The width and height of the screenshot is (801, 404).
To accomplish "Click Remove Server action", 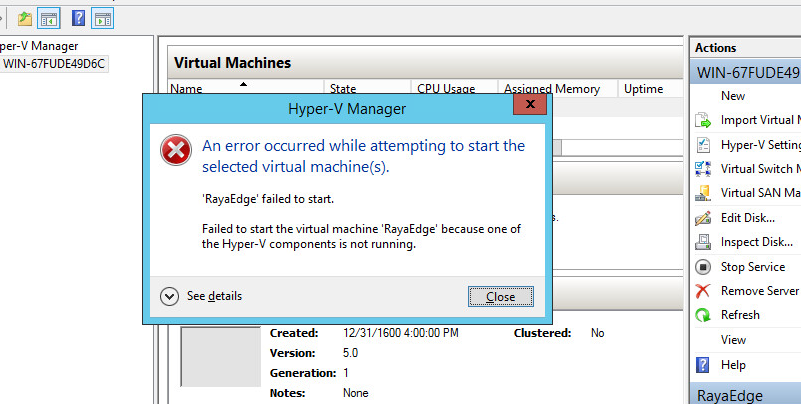I will tap(760, 291).
